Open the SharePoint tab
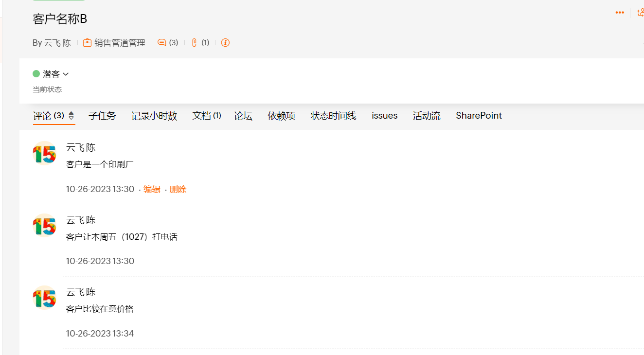Viewport: 644px width, 355px height. click(x=479, y=116)
